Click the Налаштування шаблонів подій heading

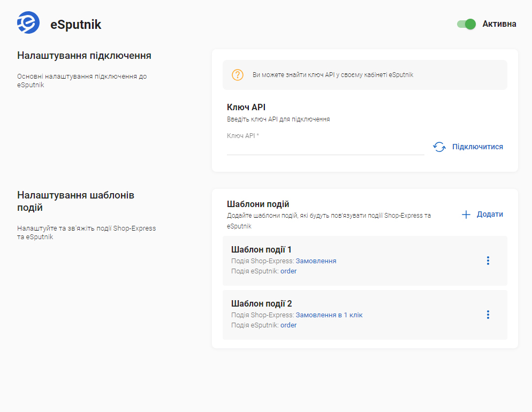point(75,201)
